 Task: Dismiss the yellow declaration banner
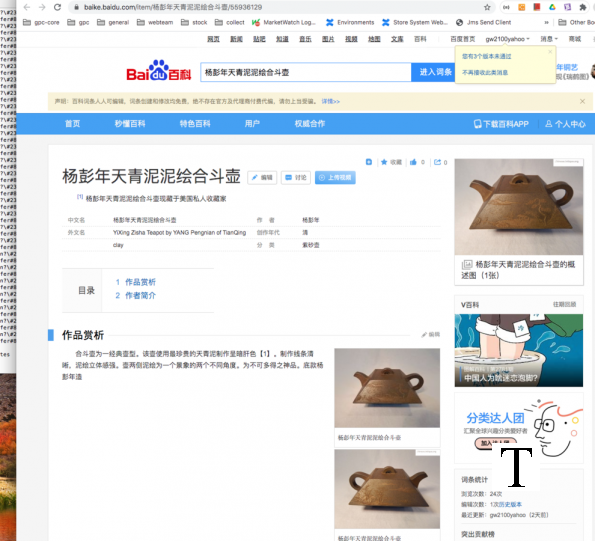582,101
